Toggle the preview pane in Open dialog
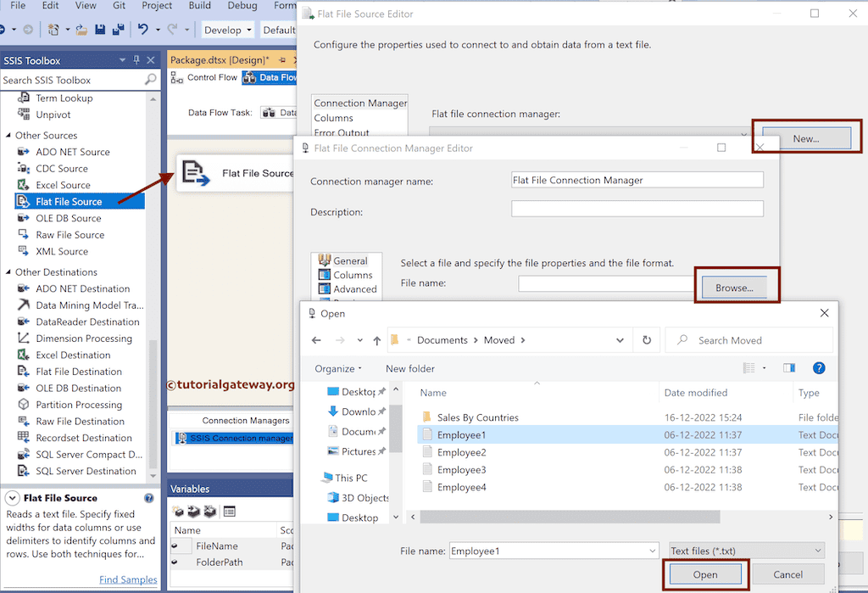This screenshot has width=868, height=593. [788, 367]
